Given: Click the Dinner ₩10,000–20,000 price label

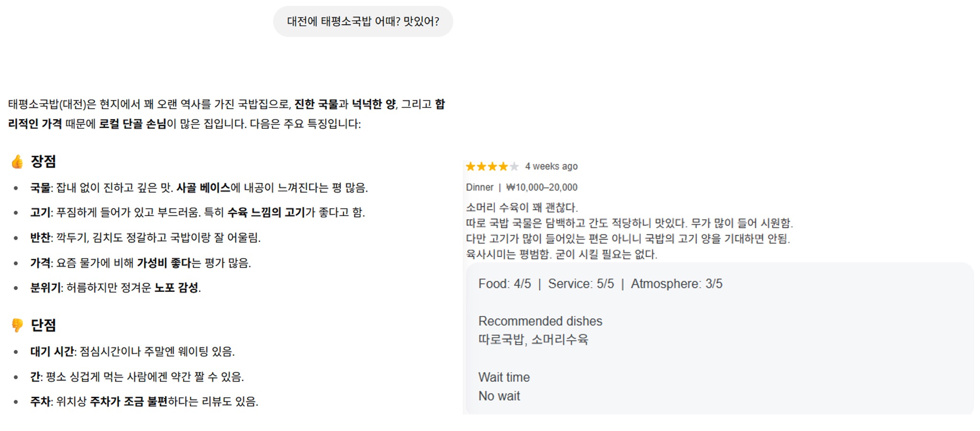Looking at the screenshot, I should click(522, 188).
